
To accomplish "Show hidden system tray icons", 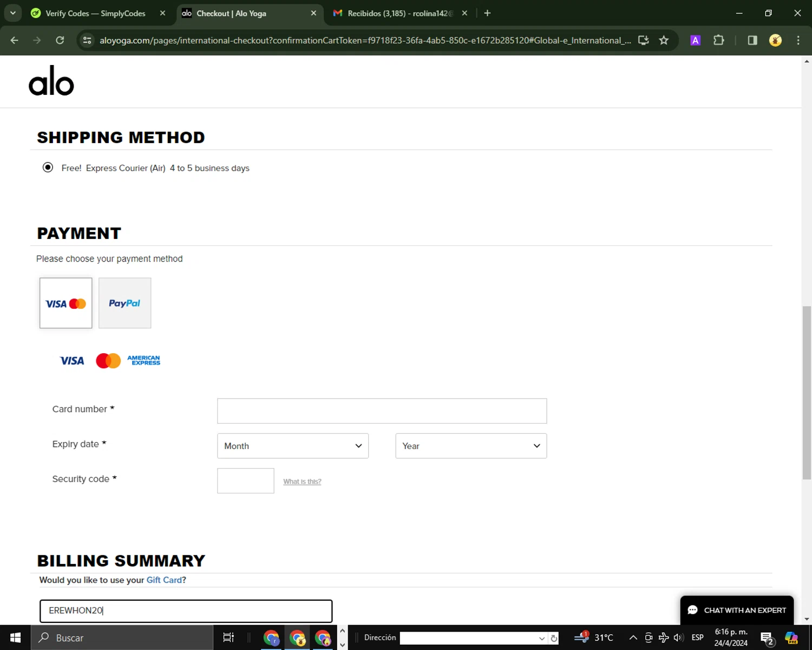I will click(x=633, y=638).
